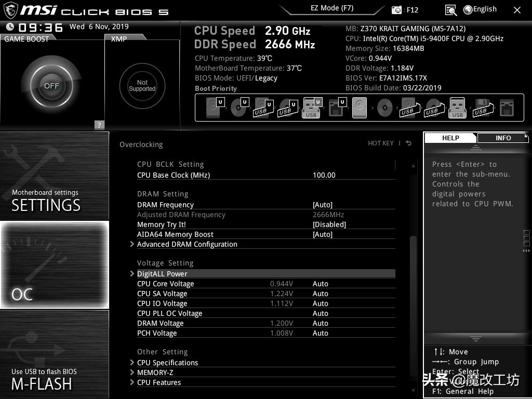Click the Adjusted DRAM Frequency 2666MHz value

click(x=328, y=215)
